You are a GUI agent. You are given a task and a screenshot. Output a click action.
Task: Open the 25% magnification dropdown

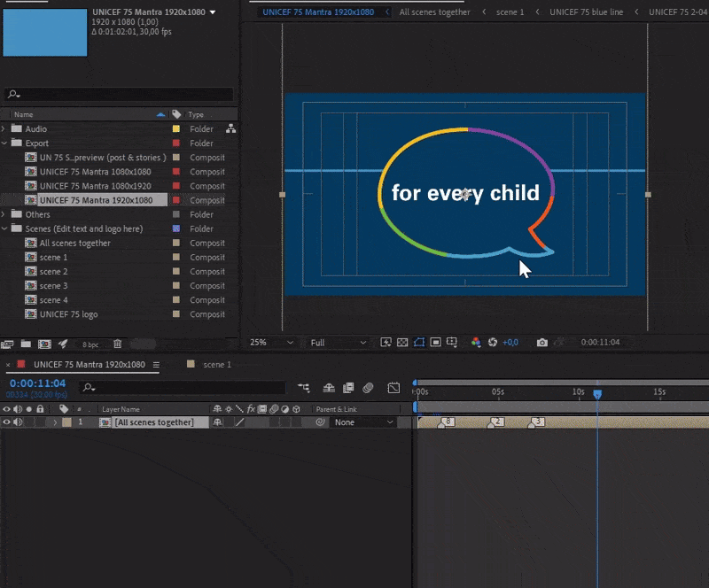[272, 343]
